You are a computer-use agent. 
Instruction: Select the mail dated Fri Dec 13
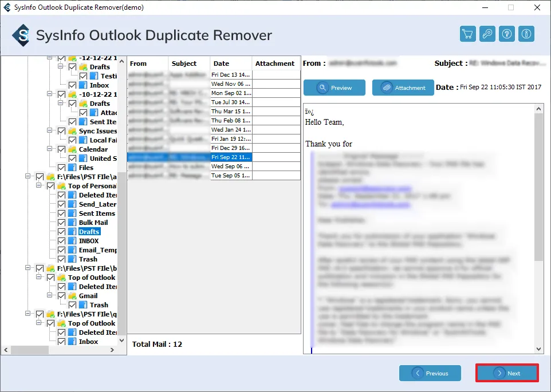coord(214,75)
